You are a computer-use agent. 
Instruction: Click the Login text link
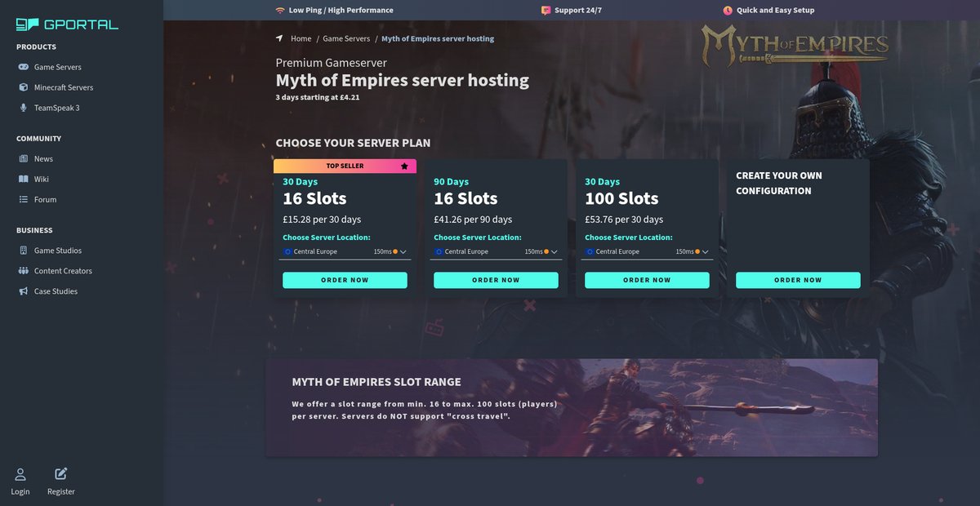pos(20,491)
